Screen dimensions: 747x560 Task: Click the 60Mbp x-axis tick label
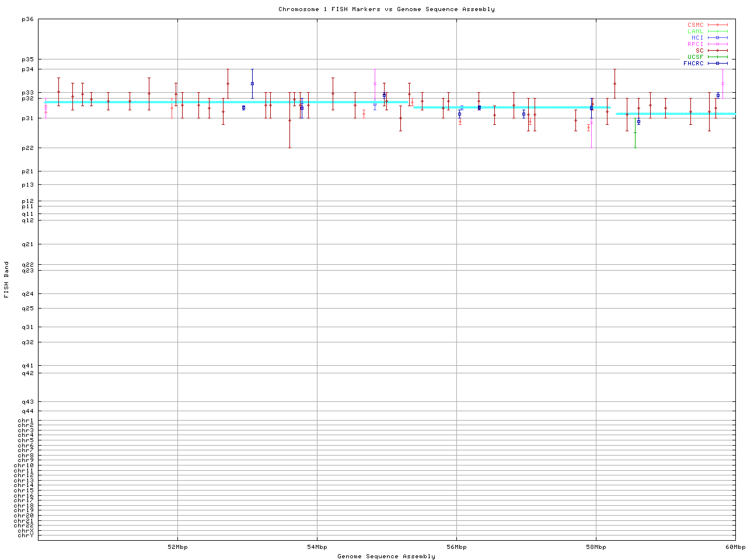point(735,547)
